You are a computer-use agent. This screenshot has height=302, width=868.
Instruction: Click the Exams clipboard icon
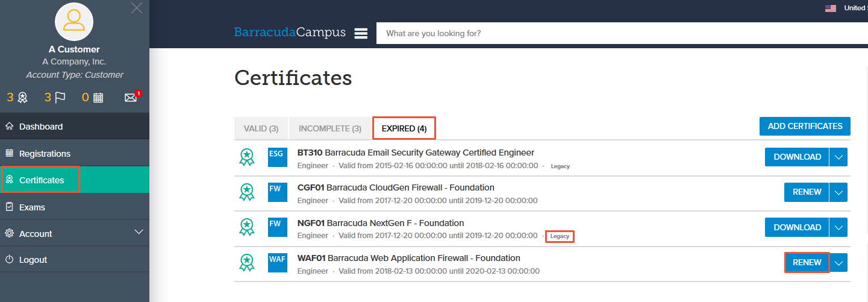[9, 207]
